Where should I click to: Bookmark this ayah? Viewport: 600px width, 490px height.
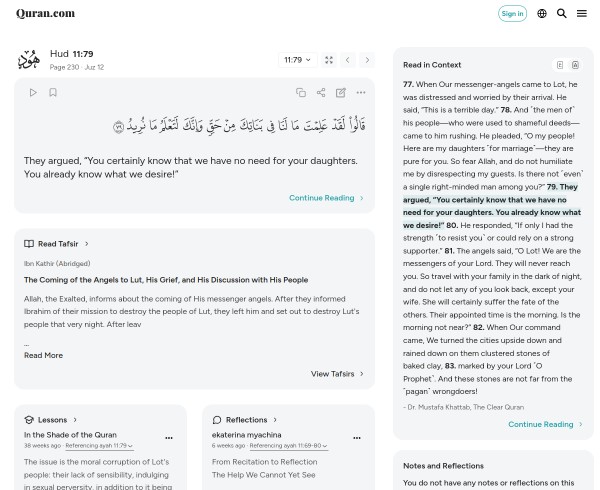tap(53, 93)
